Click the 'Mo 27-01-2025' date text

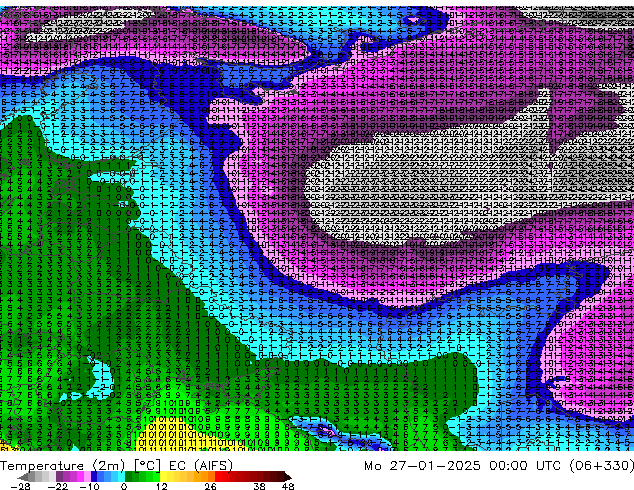423,466
